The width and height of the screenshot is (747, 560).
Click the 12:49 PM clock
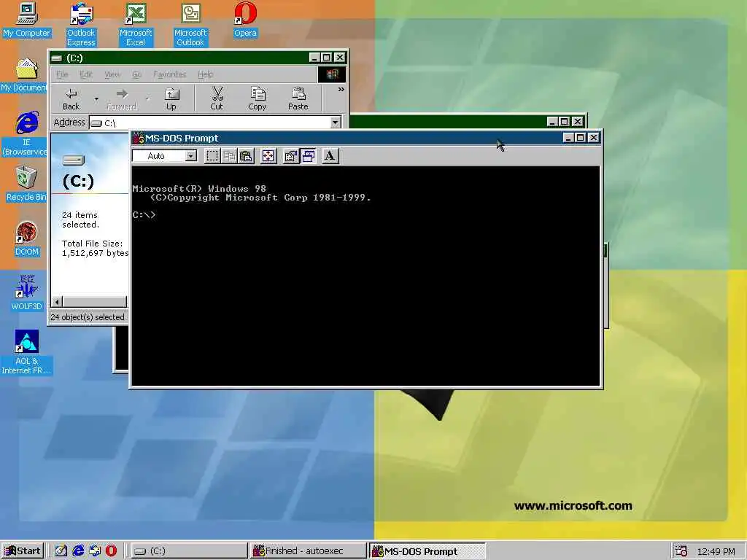point(716,551)
